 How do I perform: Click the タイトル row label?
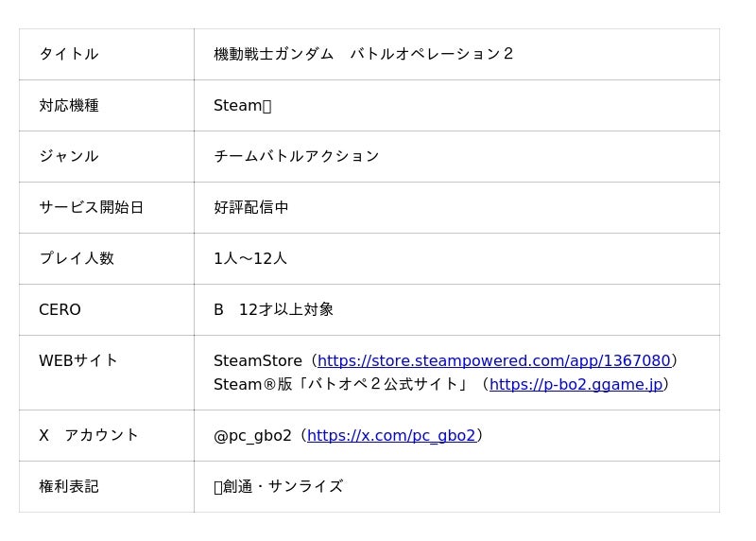pos(68,54)
